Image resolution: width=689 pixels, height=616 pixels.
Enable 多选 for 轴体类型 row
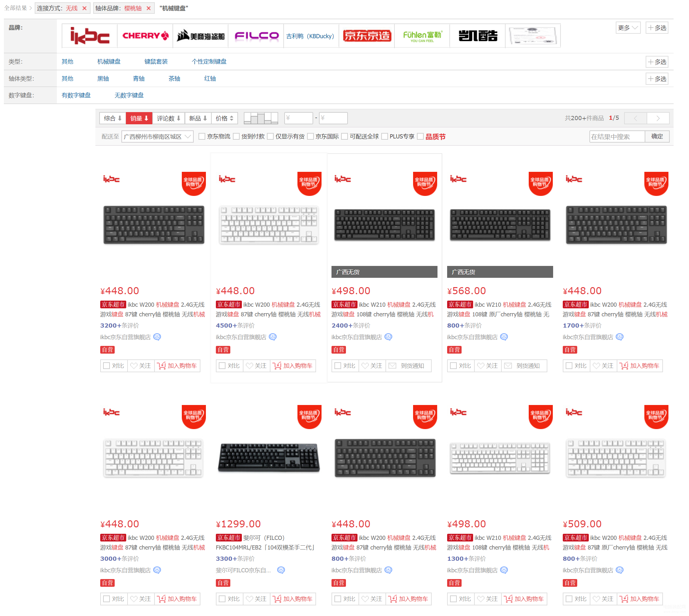click(x=657, y=79)
